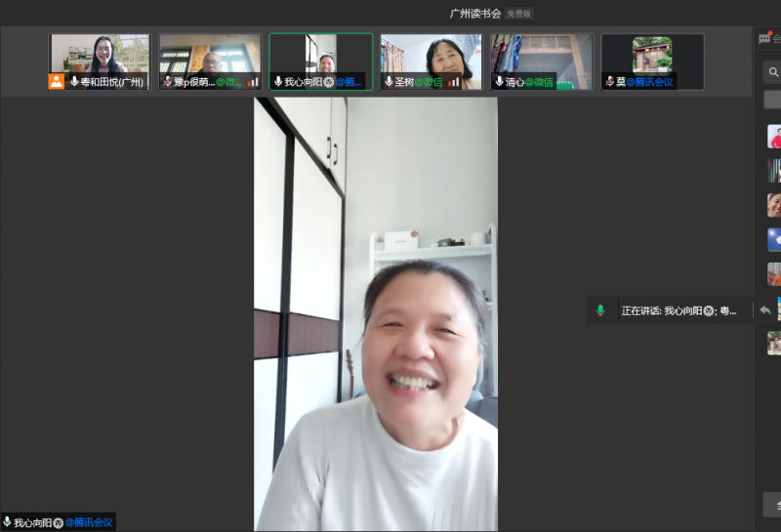Screen dimensions: 781x532
Task: Click the microphone icon on 清心 tile
Action: pos(499,82)
